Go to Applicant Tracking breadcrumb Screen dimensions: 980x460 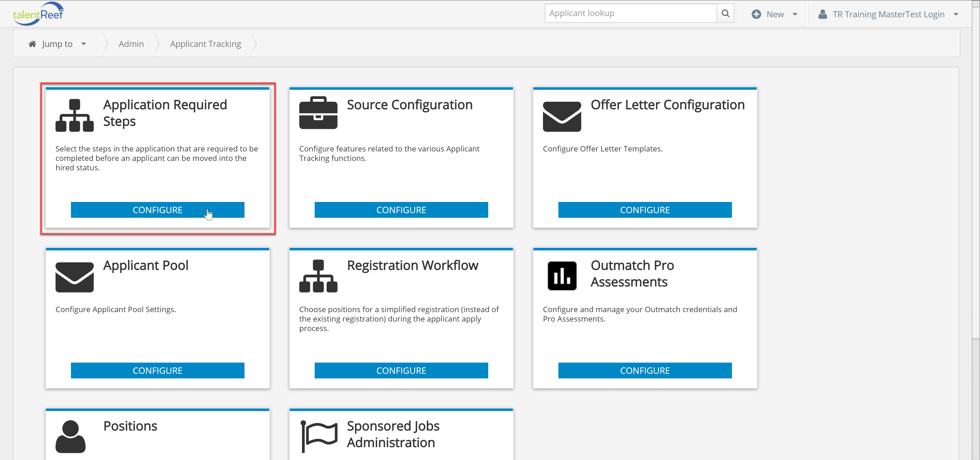pos(205,44)
